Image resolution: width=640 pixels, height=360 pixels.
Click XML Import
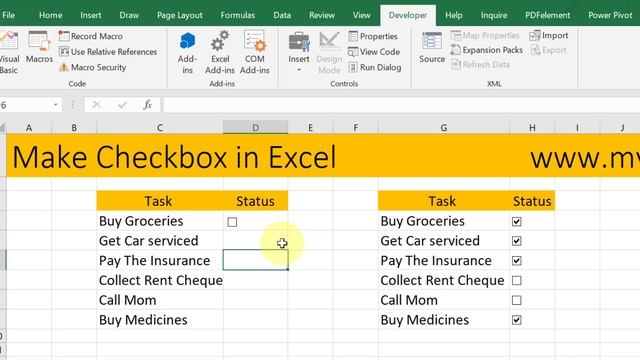point(549,36)
